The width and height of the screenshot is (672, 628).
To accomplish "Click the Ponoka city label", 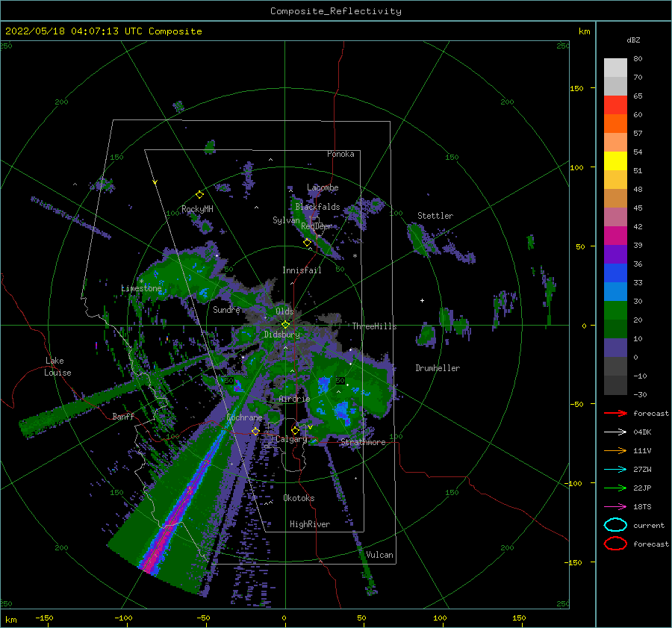I will coord(340,154).
